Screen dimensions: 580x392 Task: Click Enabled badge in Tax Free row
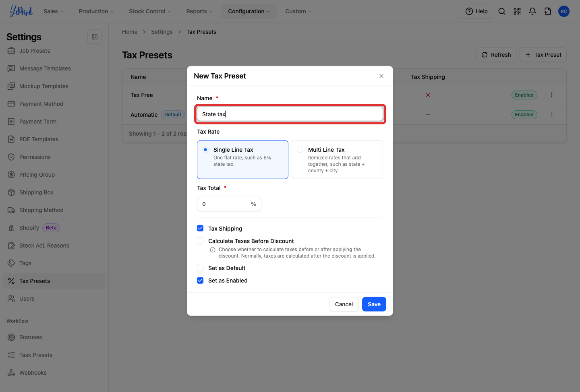pyautogui.click(x=524, y=95)
